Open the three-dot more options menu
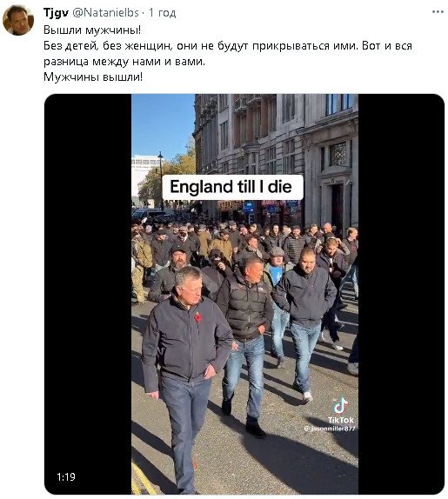Image resolution: width=448 pixels, height=499 pixels. (x=438, y=12)
